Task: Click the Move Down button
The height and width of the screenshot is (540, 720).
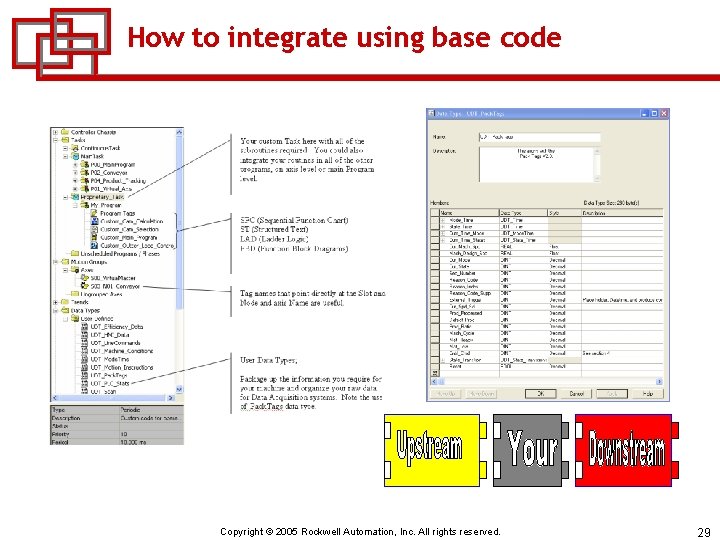Action: pyautogui.click(x=481, y=394)
